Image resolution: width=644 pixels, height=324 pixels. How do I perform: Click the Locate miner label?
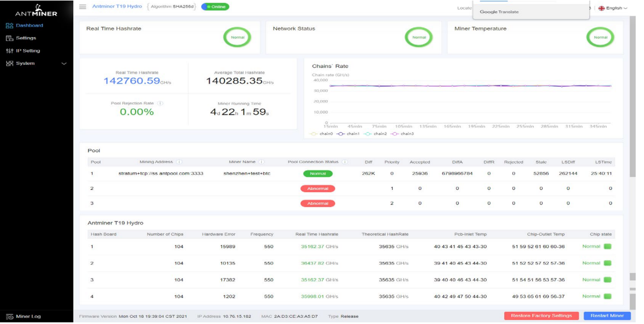pyautogui.click(x=464, y=8)
